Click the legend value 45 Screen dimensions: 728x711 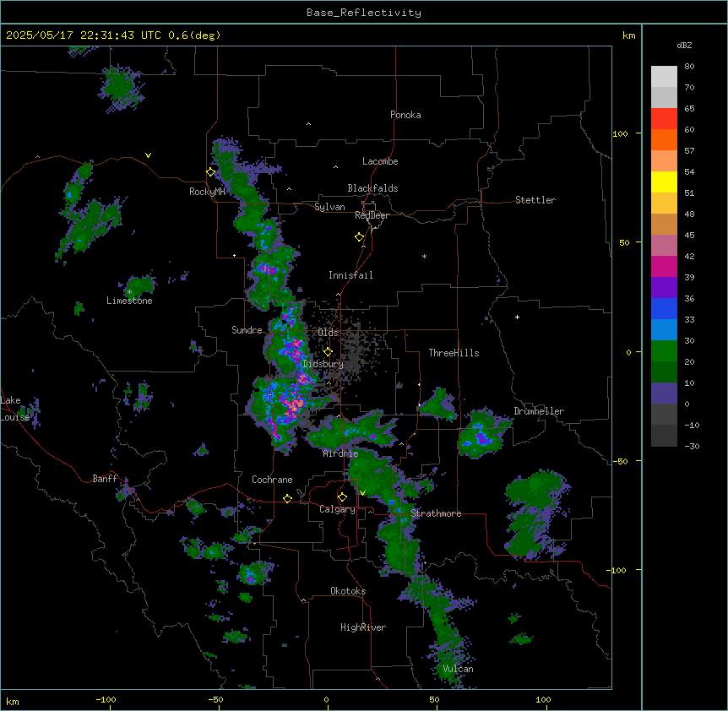click(689, 236)
